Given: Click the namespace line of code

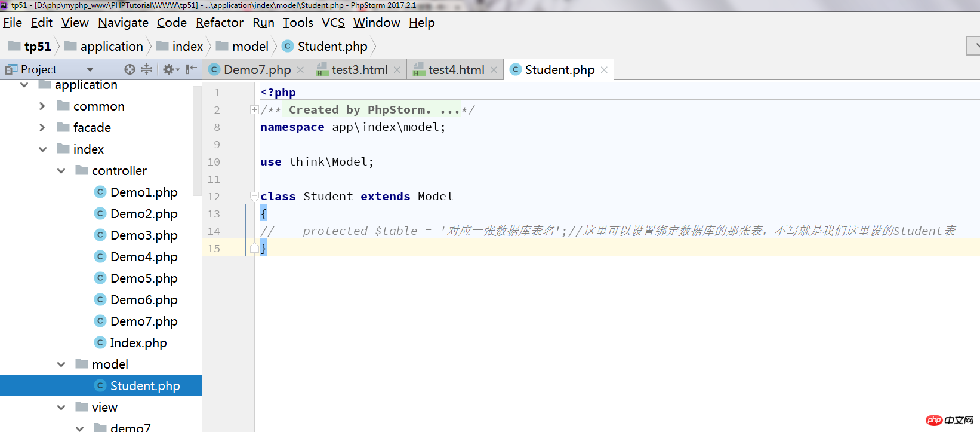Looking at the screenshot, I should tap(353, 127).
